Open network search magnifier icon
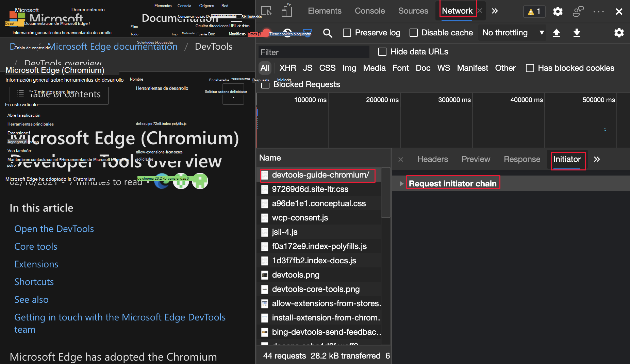Viewport: 630px width, 364px height. coord(328,33)
